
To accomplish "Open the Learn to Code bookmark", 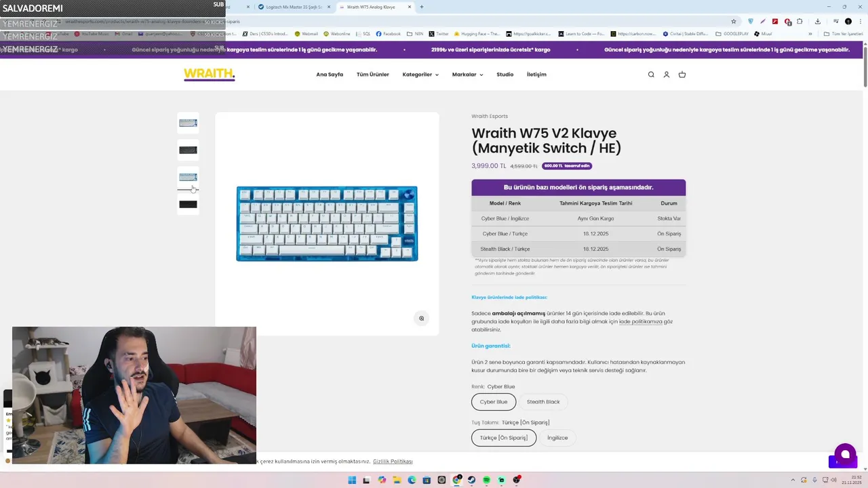I will [x=582, y=34].
